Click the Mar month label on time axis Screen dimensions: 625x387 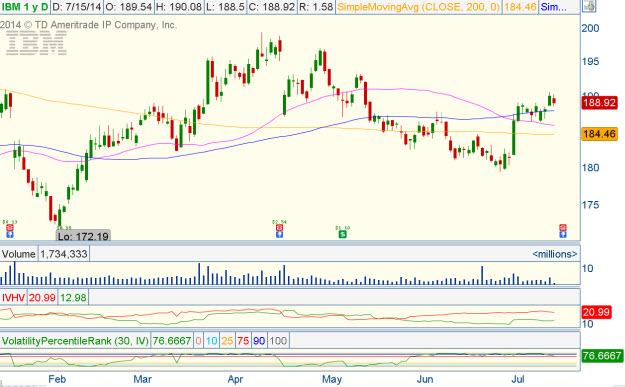coord(142,379)
